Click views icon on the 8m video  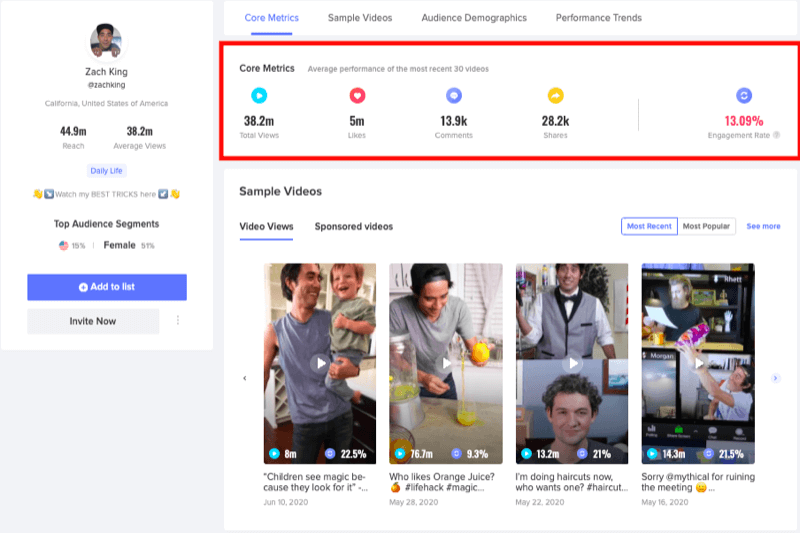(274, 453)
